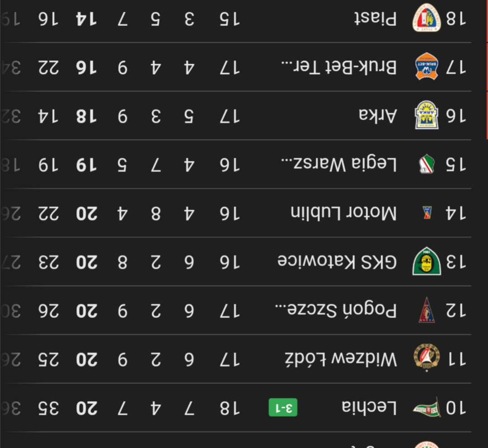
Task: Select the Widzew Łódź team name
Action: click(x=341, y=359)
